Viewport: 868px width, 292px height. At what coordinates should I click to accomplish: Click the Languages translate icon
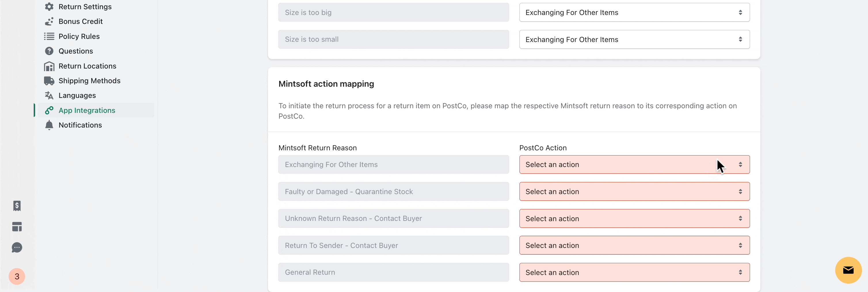pyautogui.click(x=49, y=96)
